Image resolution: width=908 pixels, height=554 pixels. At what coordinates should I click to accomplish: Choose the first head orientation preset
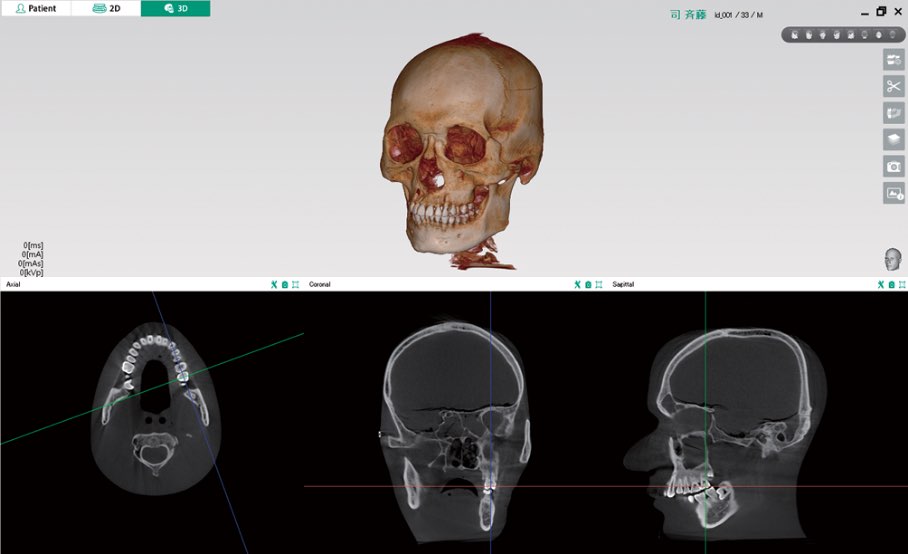pyautogui.click(x=794, y=35)
